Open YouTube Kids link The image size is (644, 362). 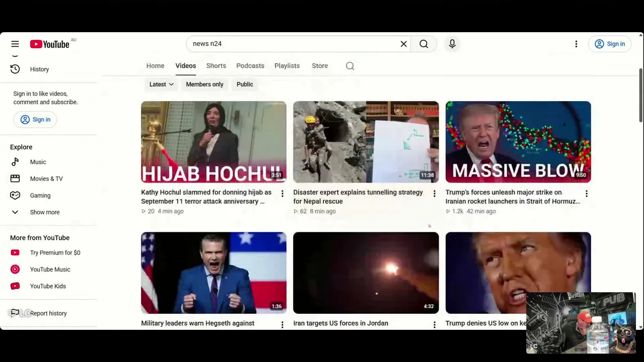[x=48, y=286]
